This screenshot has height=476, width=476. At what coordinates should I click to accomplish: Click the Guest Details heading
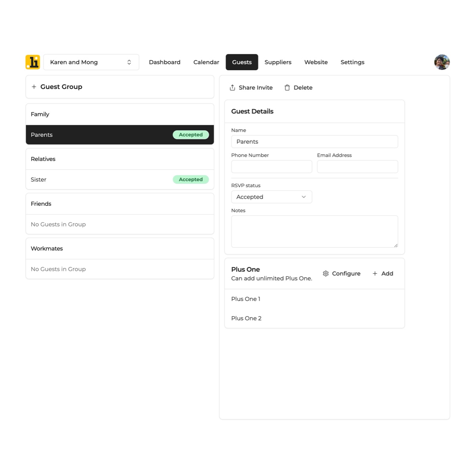252,111
